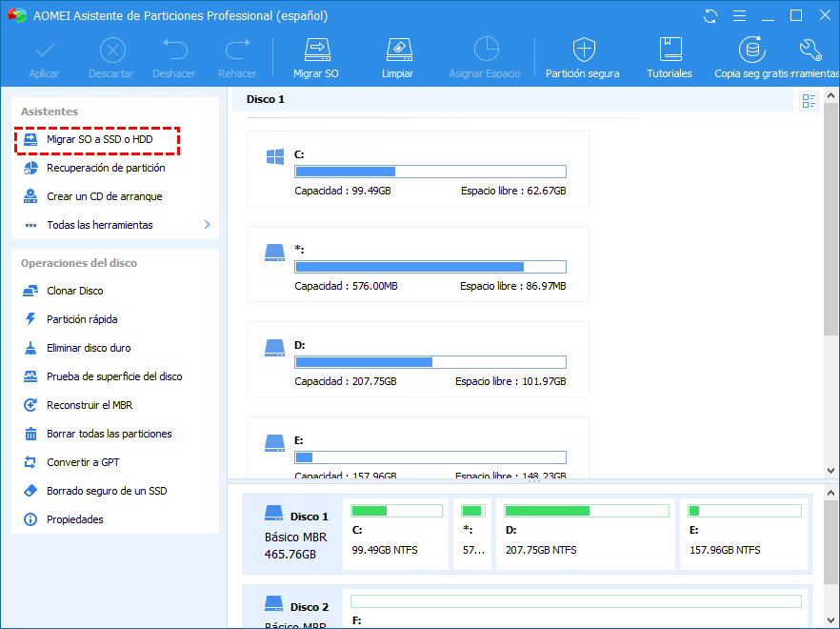Screen dimensions: 840x629
Task: Select the E: partition card in list
Action: click(x=418, y=448)
